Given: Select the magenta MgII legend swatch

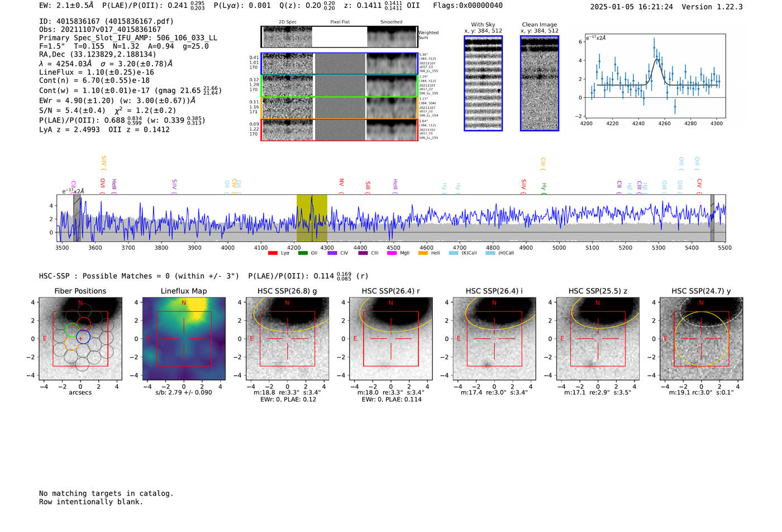Looking at the screenshot, I should point(393,253).
